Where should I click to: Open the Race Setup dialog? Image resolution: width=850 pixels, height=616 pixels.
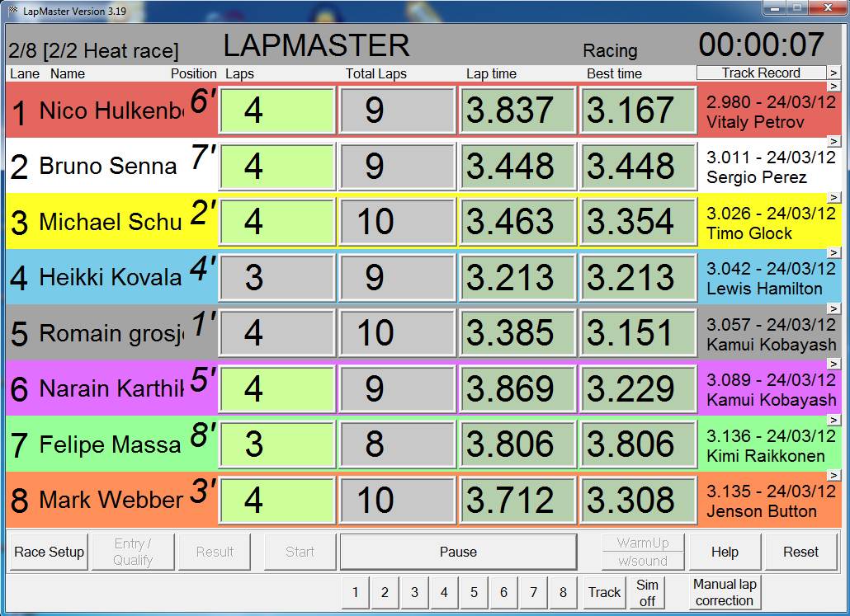click(x=47, y=552)
